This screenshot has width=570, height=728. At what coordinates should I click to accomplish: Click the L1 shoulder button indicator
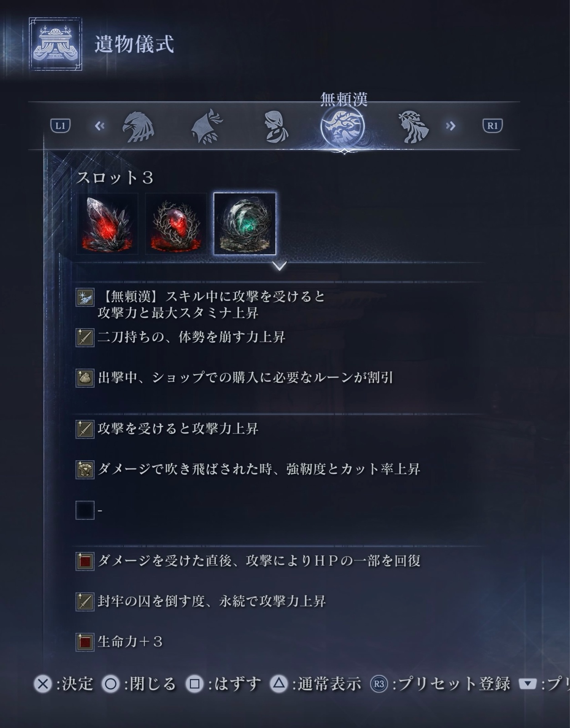(60, 126)
